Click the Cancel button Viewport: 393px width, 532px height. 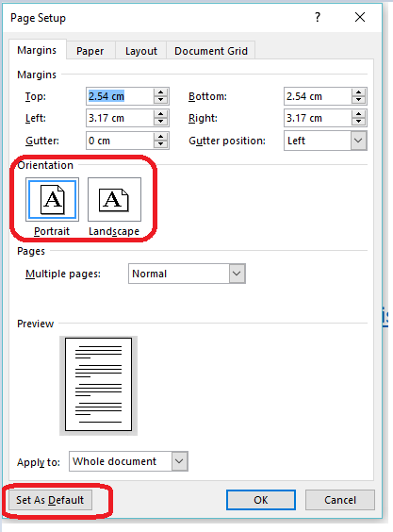point(340,500)
